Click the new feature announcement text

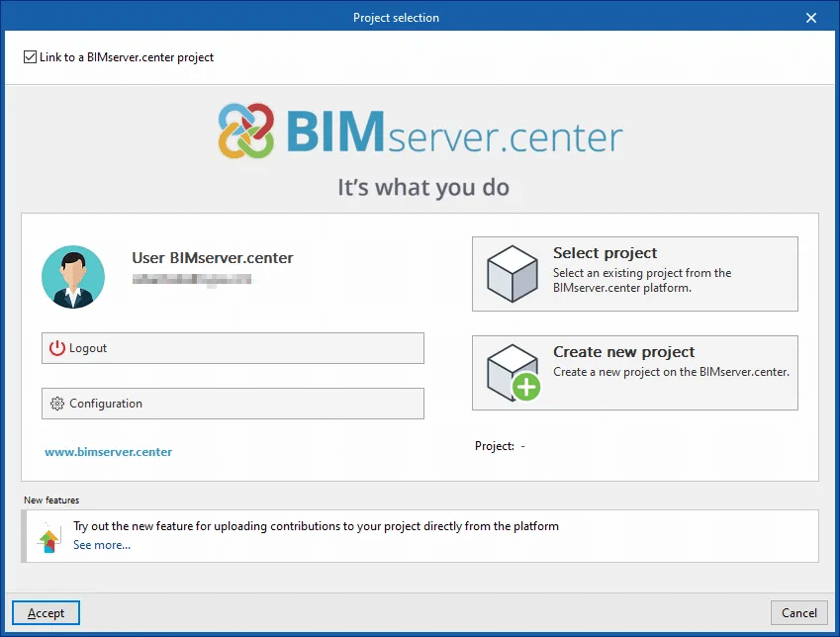pyautogui.click(x=316, y=526)
